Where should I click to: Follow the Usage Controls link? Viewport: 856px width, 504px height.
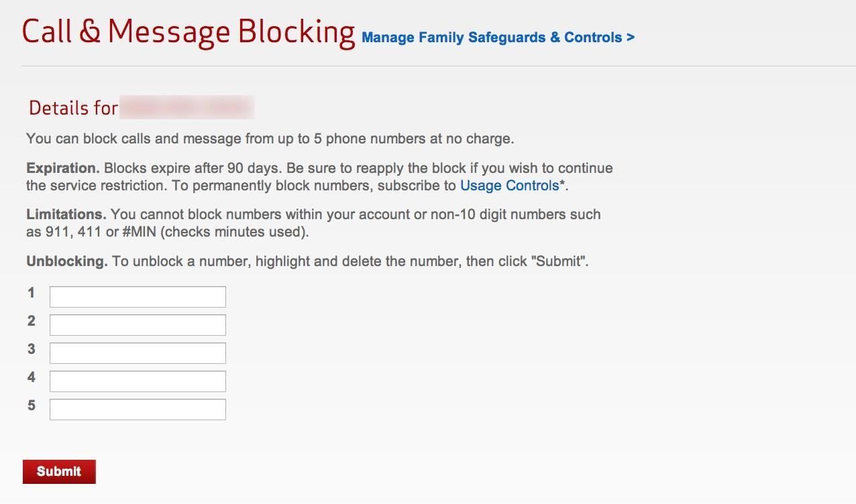(x=509, y=186)
